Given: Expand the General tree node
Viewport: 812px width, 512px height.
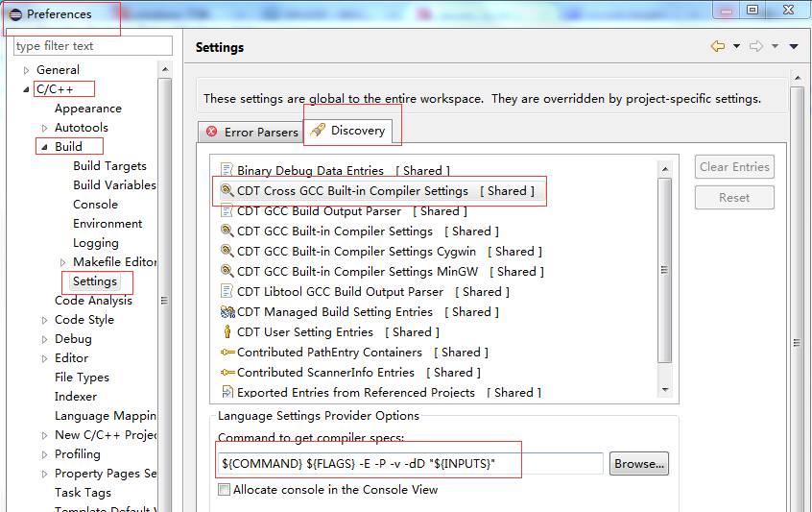Looking at the screenshot, I should (x=27, y=70).
